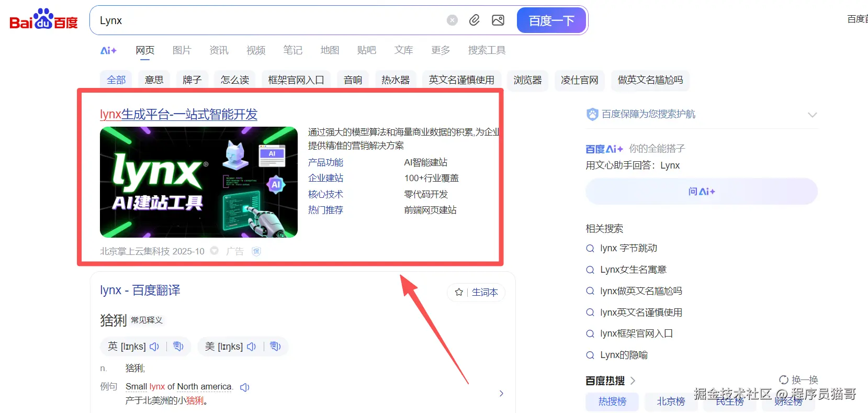Select the 全部 filter chip
Image resolution: width=868 pixels, height=413 pixels.
tap(116, 80)
